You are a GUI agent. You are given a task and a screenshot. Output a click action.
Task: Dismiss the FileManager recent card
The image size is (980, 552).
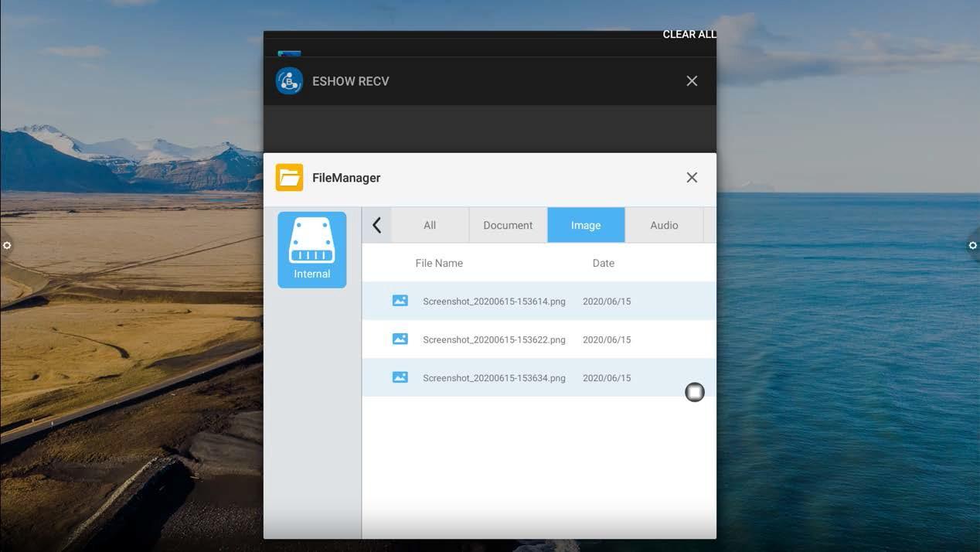coord(692,178)
